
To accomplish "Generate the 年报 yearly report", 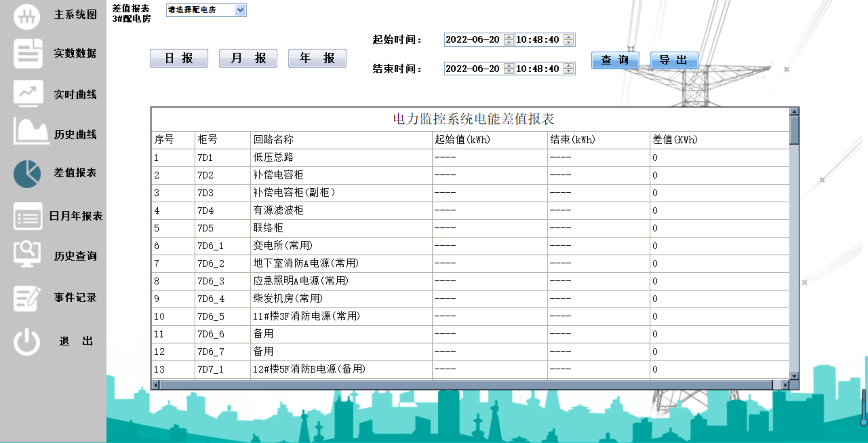I will pyautogui.click(x=317, y=58).
